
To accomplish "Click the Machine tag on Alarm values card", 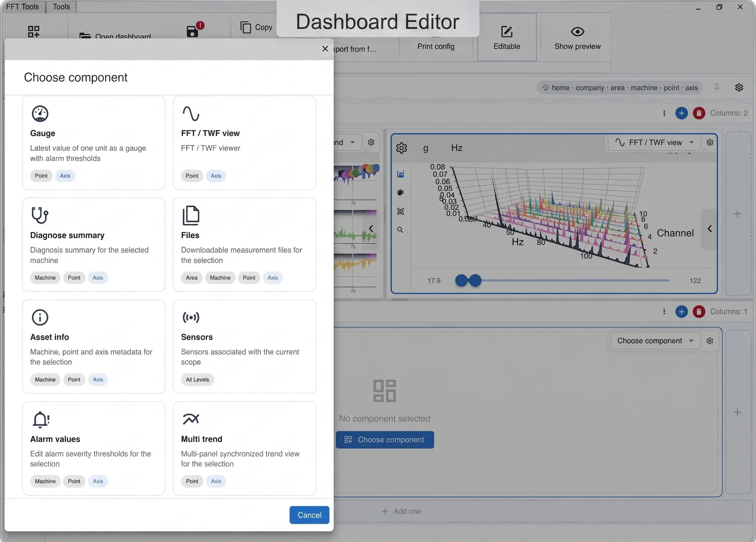I will [x=45, y=481].
